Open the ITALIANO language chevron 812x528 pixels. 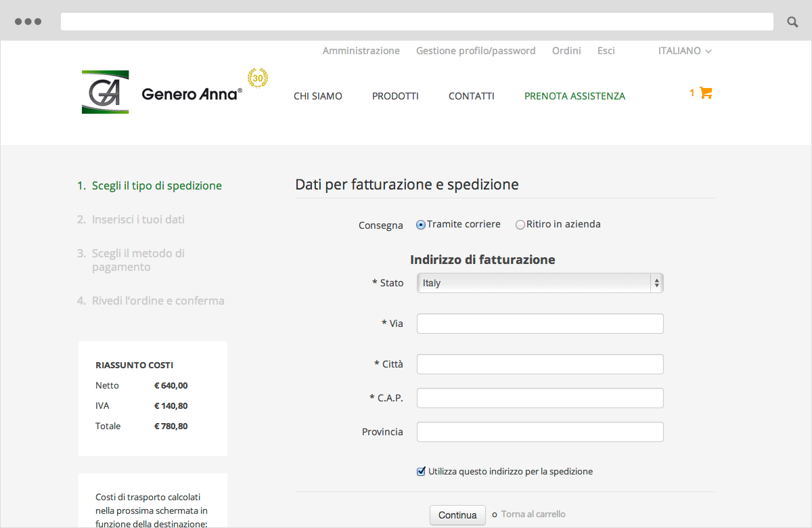pyautogui.click(x=708, y=51)
